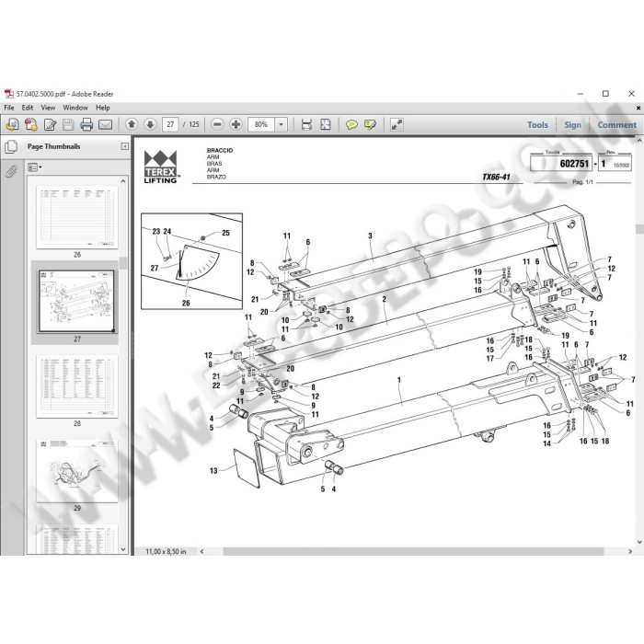
Task: Click document vertical scrollbar up arrow
Action: point(639,141)
